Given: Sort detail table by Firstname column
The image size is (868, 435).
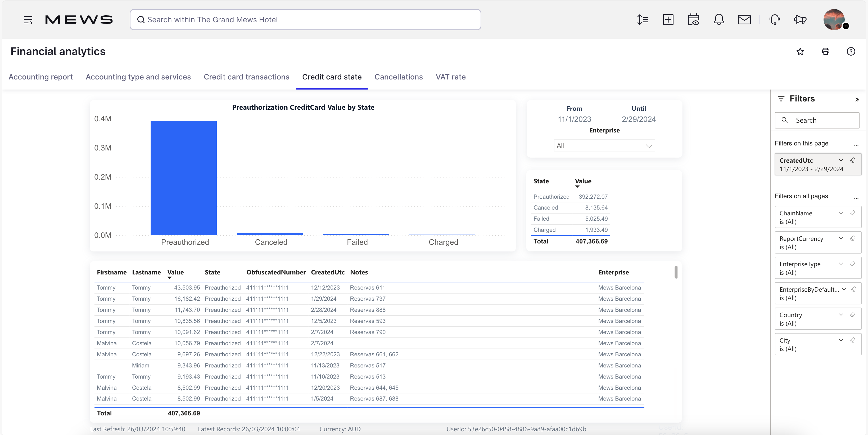Looking at the screenshot, I should click(111, 272).
